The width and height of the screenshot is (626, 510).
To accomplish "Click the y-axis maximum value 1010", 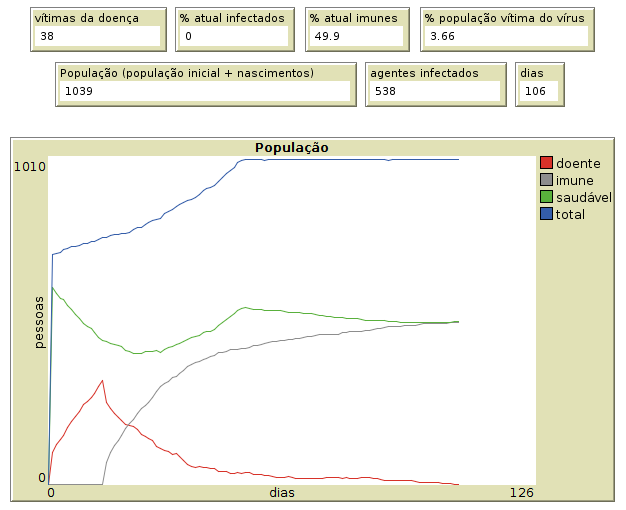I will click(29, 166).
